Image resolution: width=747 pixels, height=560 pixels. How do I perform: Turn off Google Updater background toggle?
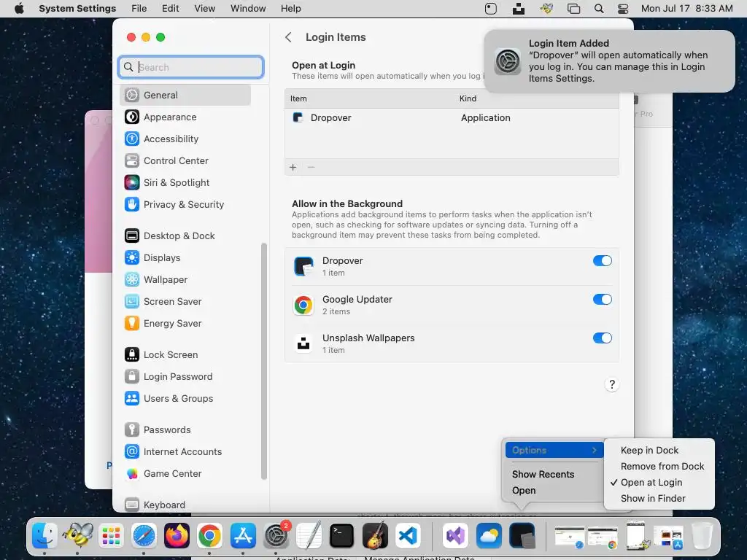[x=602, y=299]
